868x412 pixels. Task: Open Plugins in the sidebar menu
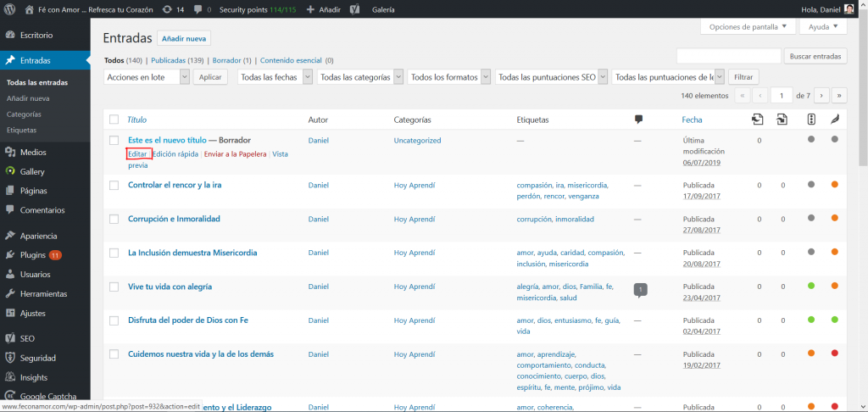(x=32, y=255)
